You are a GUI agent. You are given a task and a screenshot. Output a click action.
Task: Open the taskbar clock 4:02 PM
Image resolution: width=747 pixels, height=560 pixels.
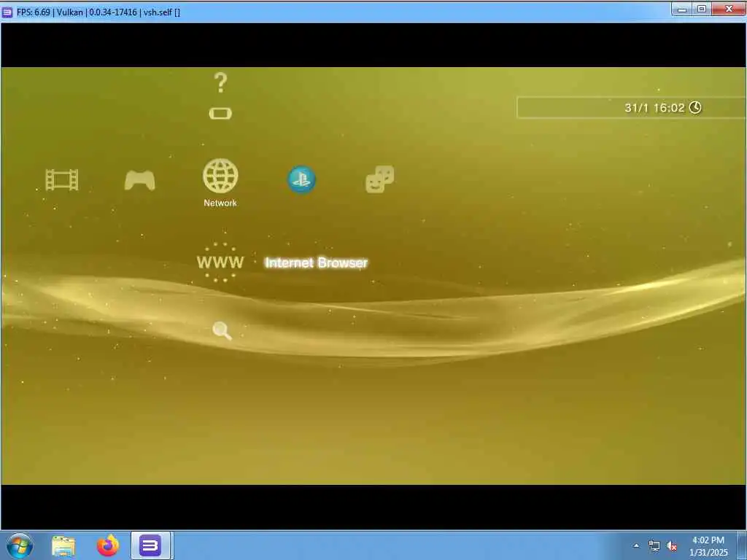tap(708, 546)
